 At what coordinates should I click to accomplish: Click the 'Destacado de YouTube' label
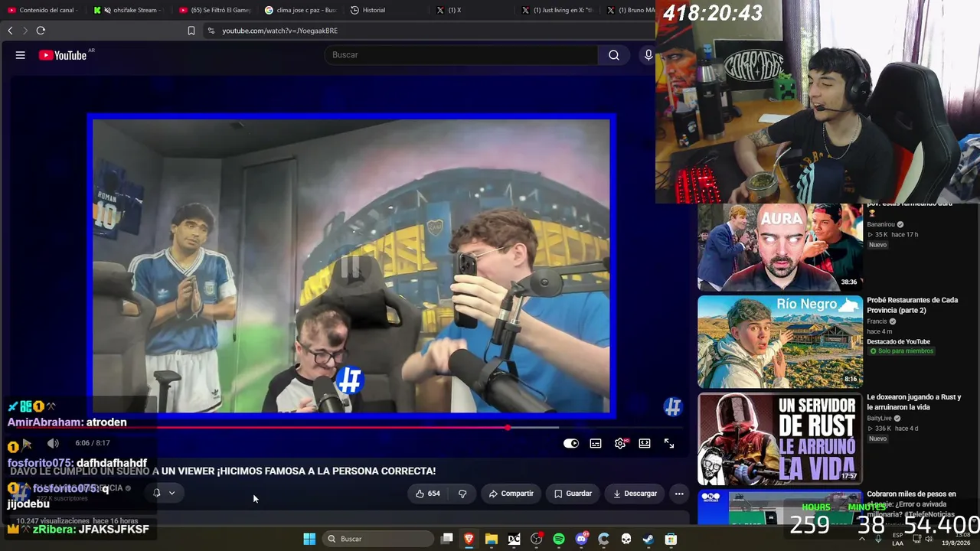point(899,341)
